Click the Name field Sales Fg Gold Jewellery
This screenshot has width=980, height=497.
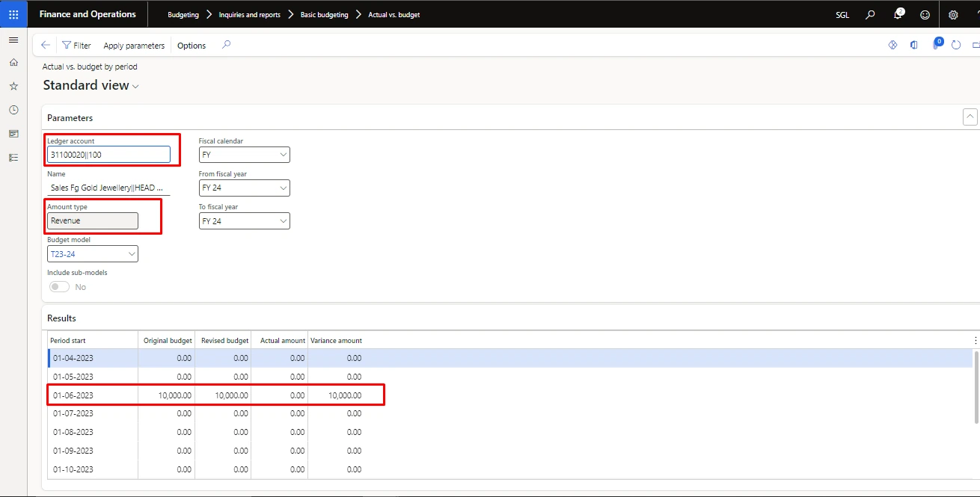pyautogui.click(x=108, y=188)
